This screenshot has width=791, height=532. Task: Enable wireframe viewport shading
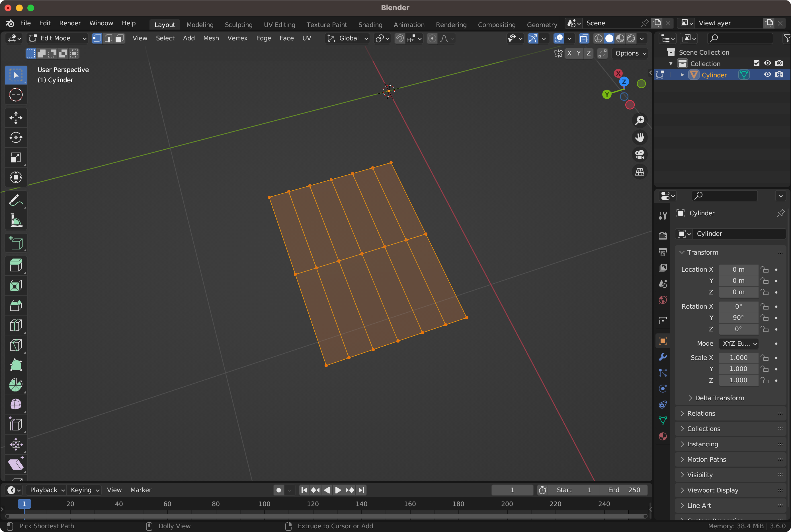599,38
